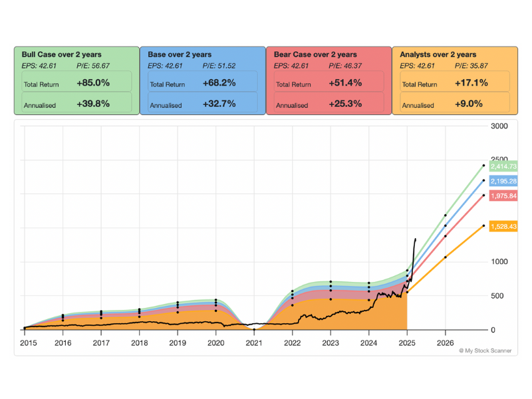Click the blue 2,195.28 price target label
Screen dimensions: 532x399
point(503,181)
